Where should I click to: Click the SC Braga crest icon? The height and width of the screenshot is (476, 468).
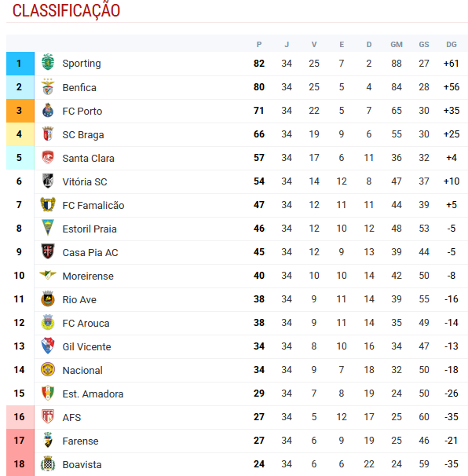pos(48,134)
